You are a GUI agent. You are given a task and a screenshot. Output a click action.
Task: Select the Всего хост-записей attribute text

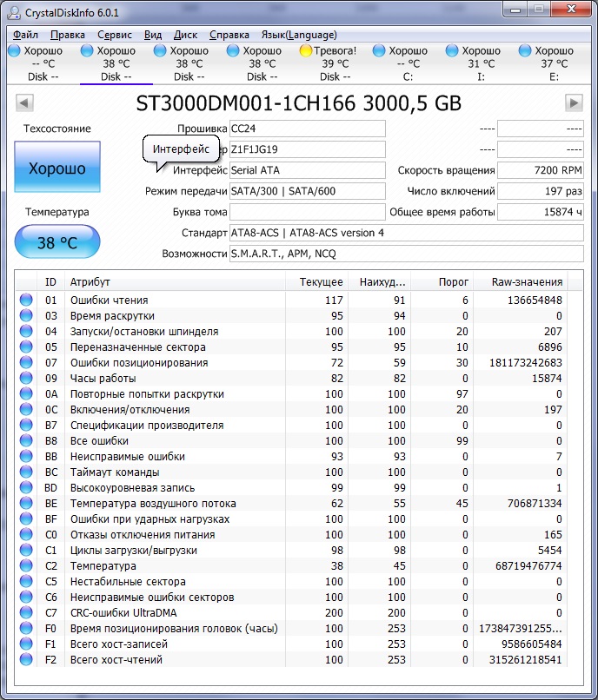tap(119, 644)
